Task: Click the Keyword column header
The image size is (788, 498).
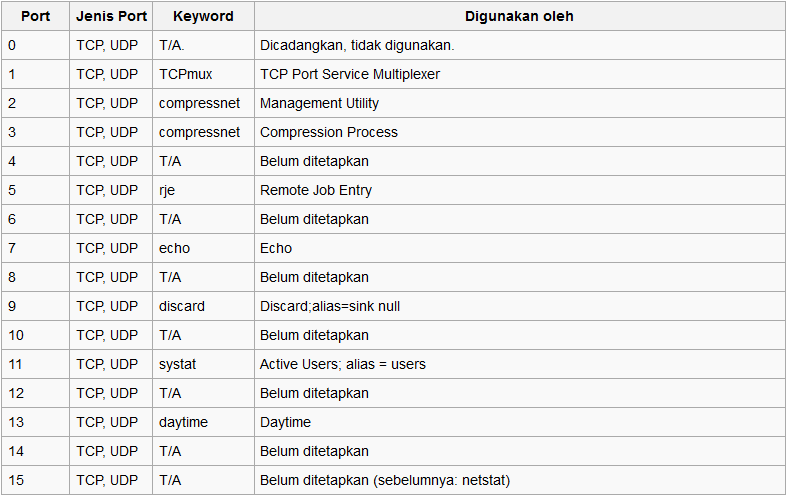Action: point(203,16)
